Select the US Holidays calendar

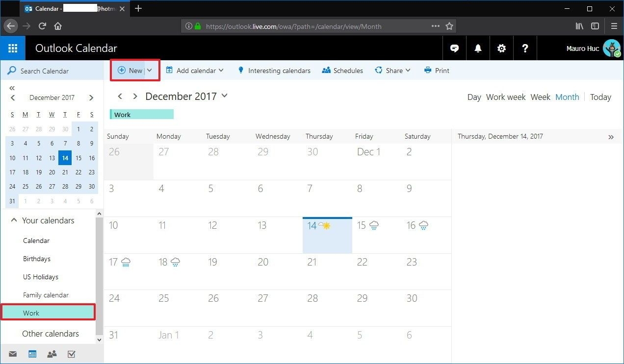41,277
